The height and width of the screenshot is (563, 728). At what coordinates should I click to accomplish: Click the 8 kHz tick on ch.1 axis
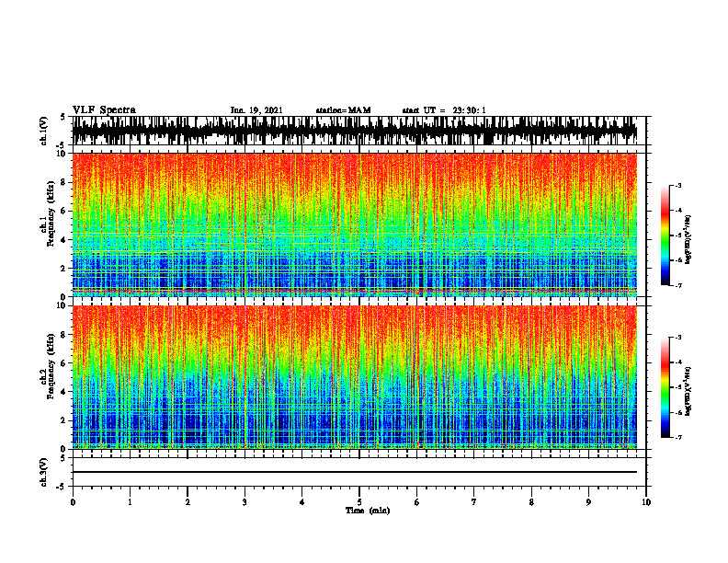click(x=63, y=182)
